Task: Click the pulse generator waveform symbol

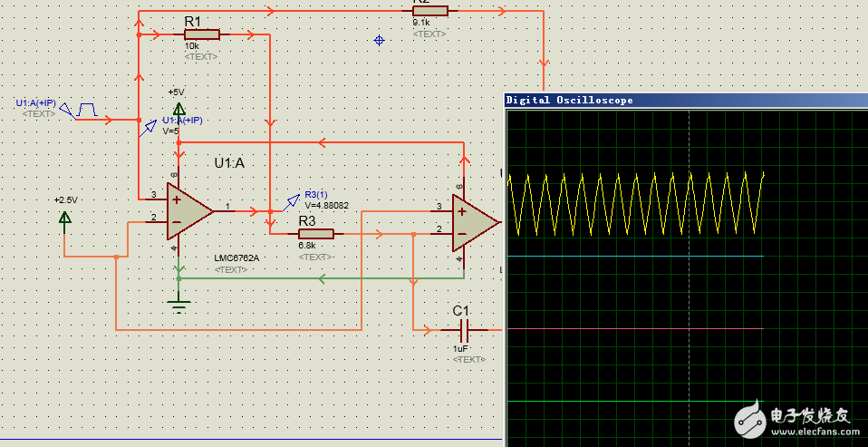Action: 88,109
